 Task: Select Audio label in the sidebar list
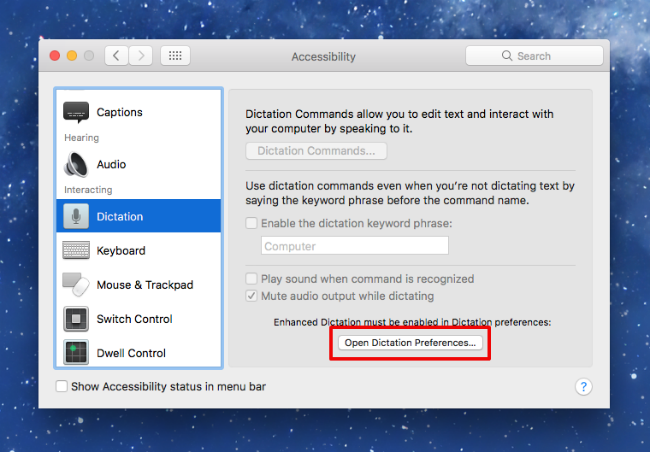point(111,165)
